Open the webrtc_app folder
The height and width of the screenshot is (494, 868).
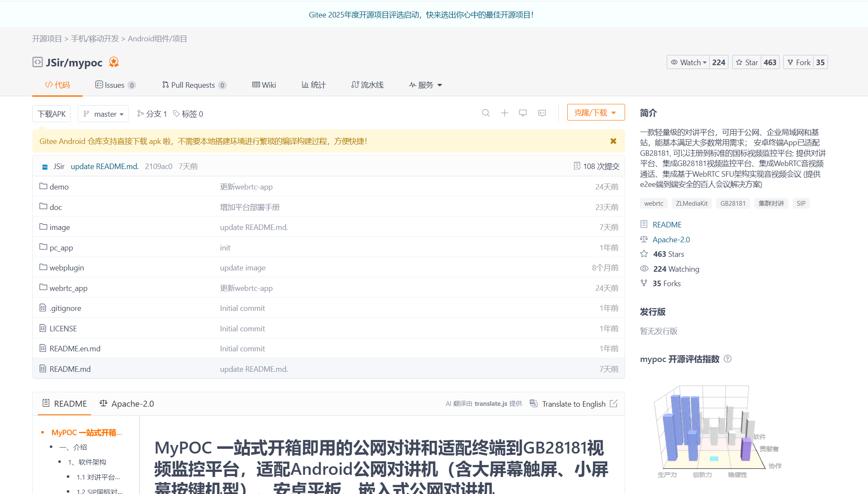[68, 288]
